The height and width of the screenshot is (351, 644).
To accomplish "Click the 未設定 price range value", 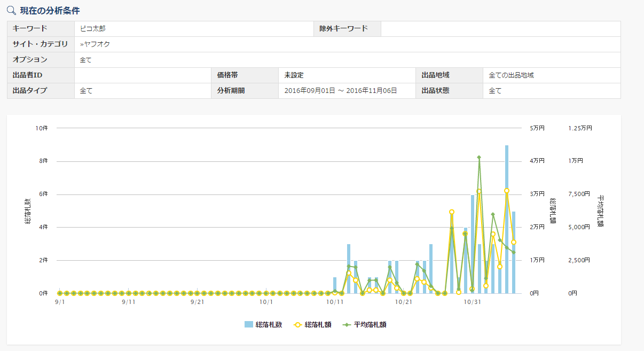I will click(x=294, y=75).
